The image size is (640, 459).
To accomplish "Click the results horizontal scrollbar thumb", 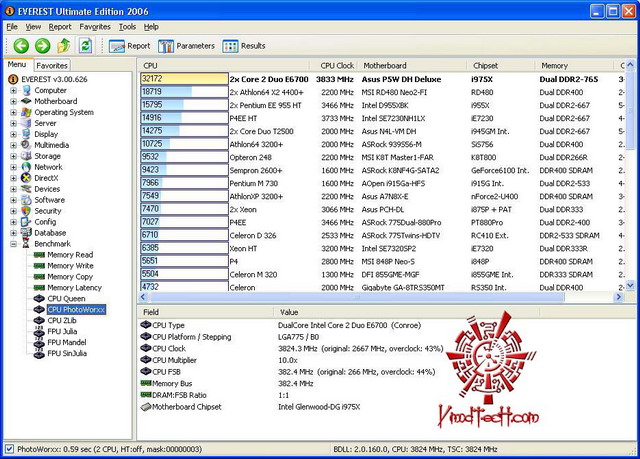I will tap(357, 297).
